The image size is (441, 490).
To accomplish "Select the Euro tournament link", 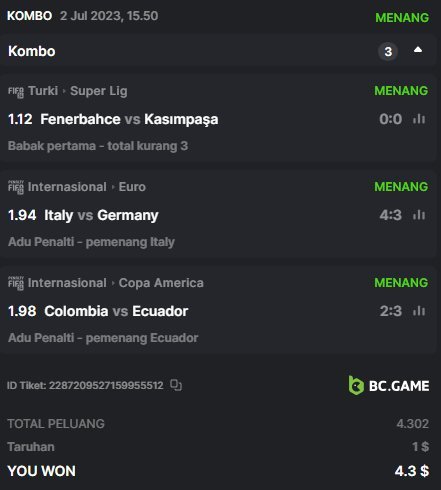I will coord(132,187).
